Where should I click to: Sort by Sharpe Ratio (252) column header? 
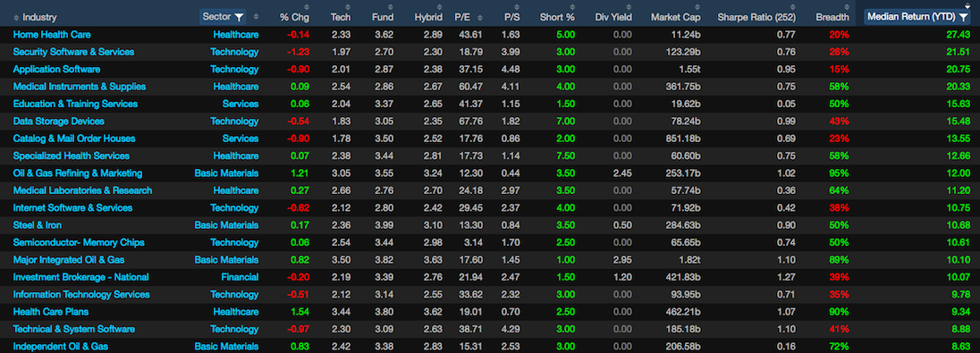pos(756,18)
